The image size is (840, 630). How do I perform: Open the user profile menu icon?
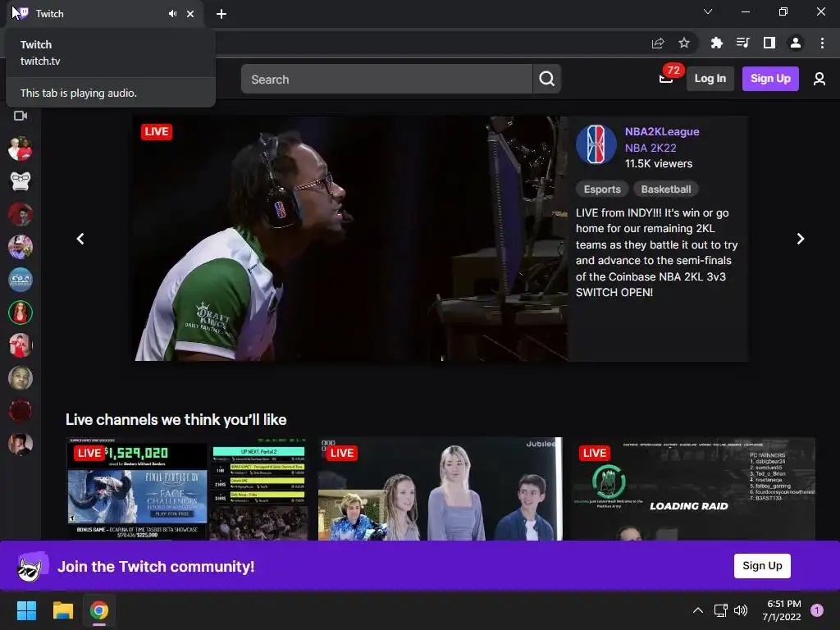819,79
